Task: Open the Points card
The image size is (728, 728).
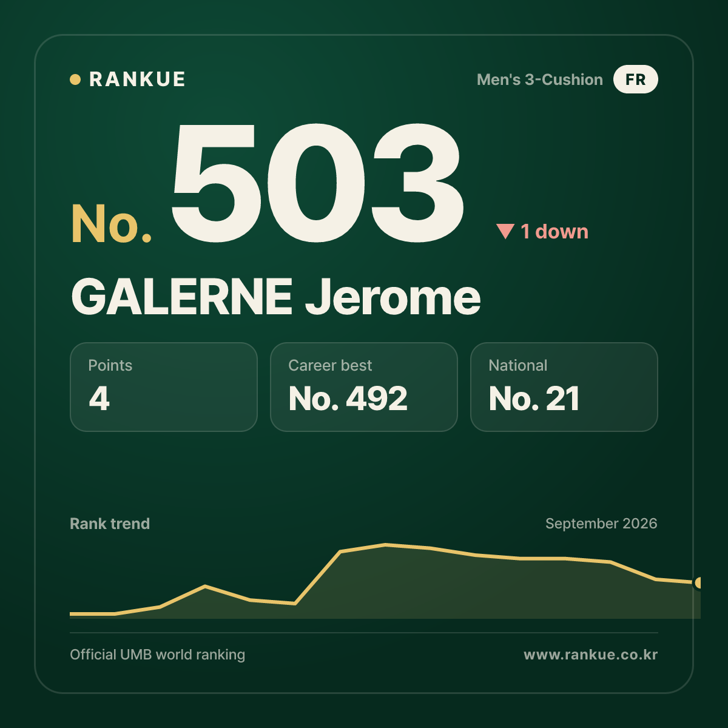Action: pyautogui.click(x=164, y=387)
